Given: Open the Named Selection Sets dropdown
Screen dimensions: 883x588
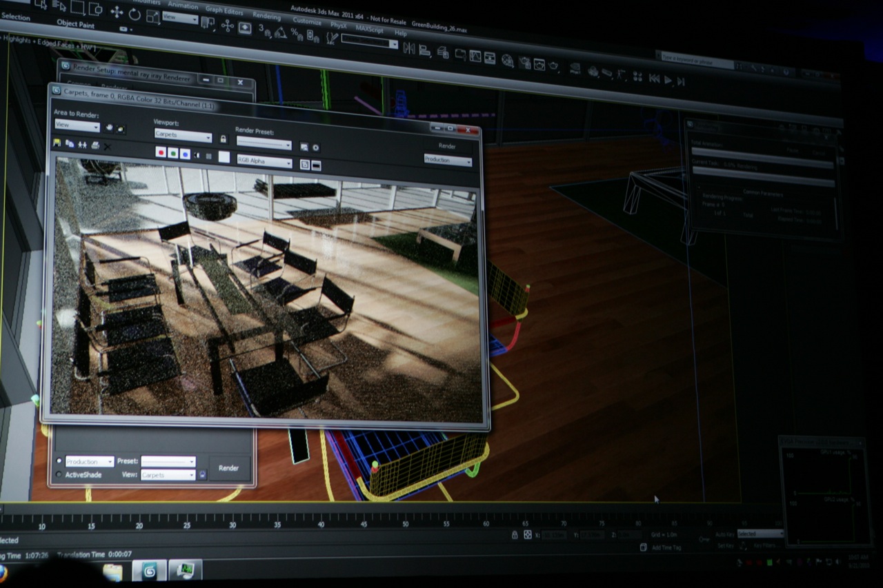Looking at the screenshot, I should (369, 41).
